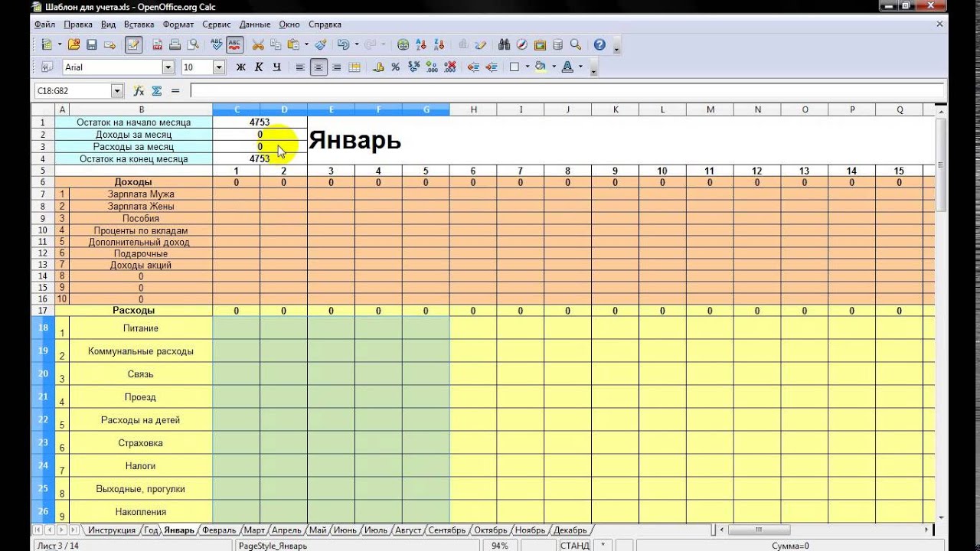Switch to the Февраль sheet tab
This screenshot has height=551, width=980.
tap(219, 530)
